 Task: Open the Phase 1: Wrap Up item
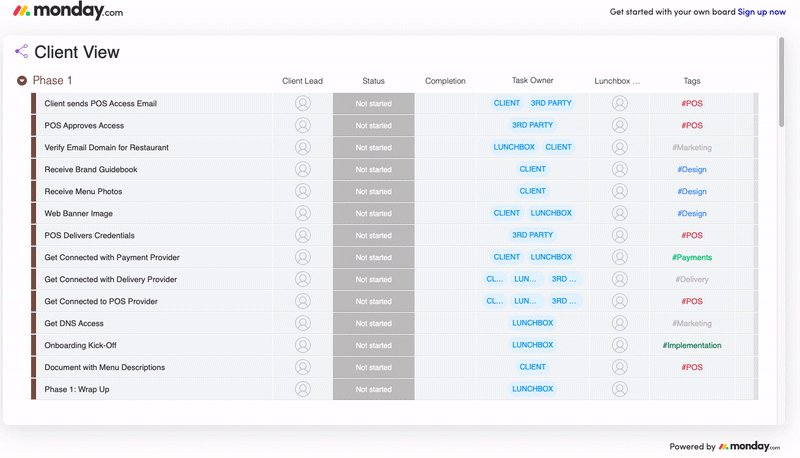tap(77, 389)
